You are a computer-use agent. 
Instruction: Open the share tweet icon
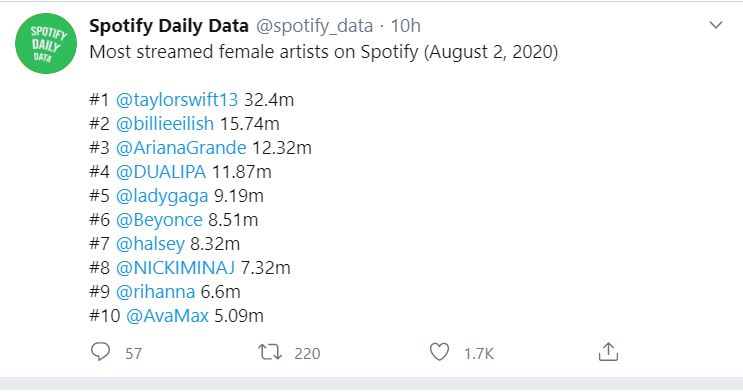608,352
